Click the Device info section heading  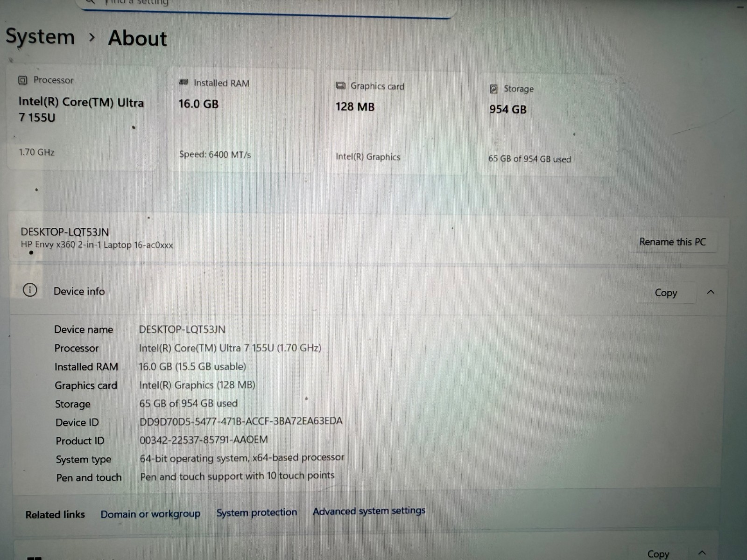tap(79, 291)
